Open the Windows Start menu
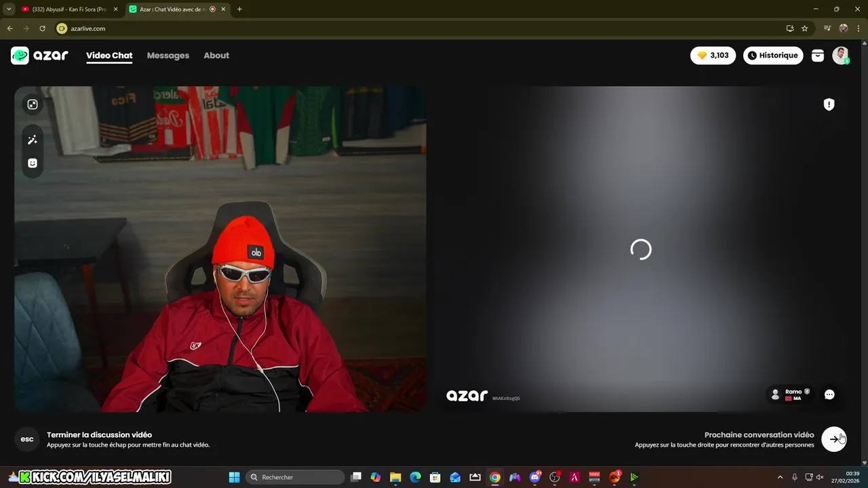868x488 pixels. click(x=234, y=477)
